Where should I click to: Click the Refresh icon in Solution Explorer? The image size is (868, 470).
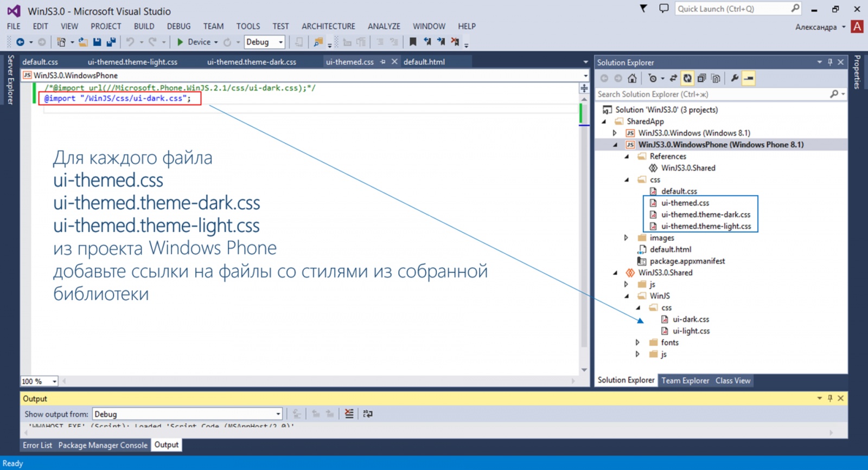[x=687, y=79]
